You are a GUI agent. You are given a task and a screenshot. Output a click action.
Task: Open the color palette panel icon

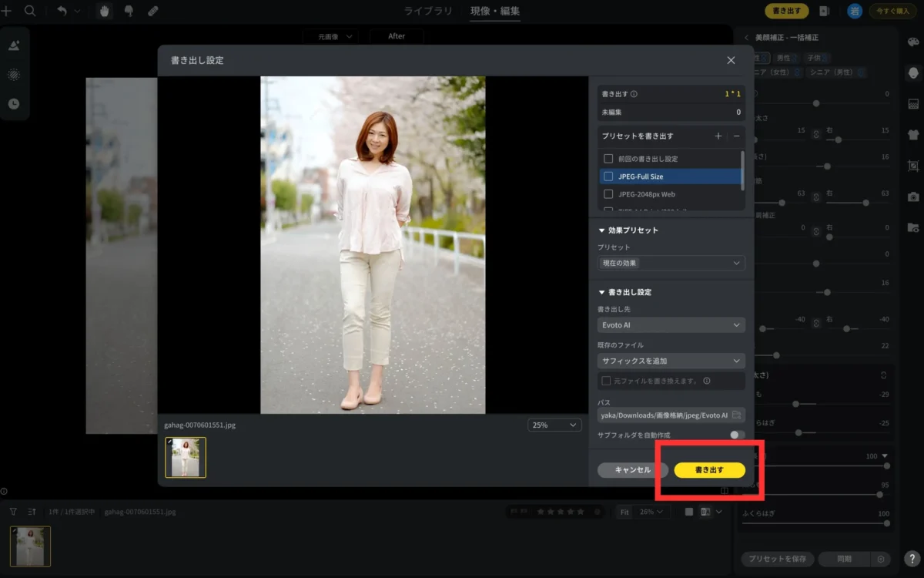pyautogui.click(x=913, y=42)
